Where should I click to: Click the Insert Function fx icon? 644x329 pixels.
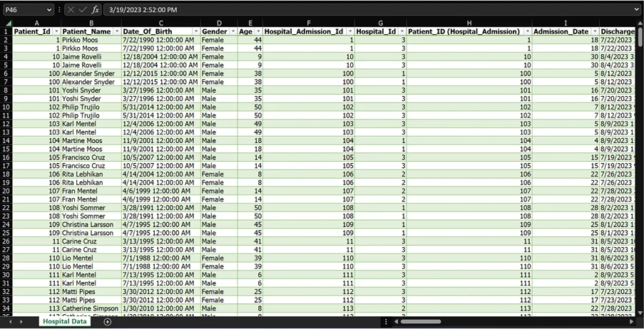coord(95,10)
